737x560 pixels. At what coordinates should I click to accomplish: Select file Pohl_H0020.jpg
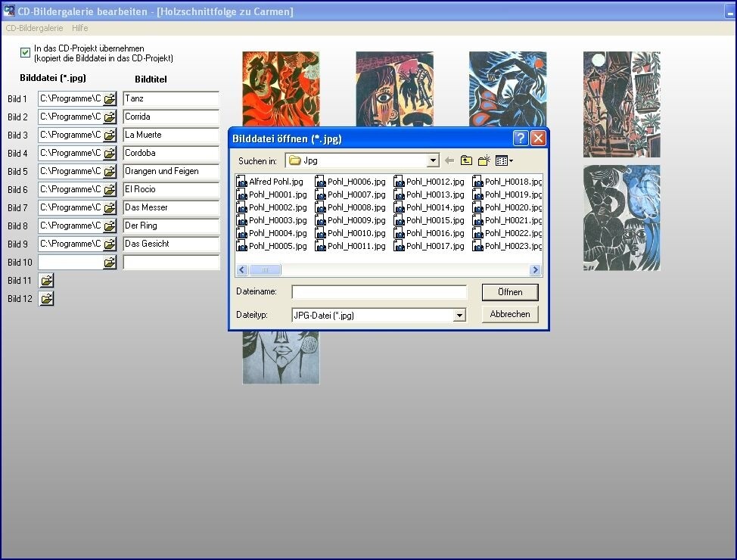coord(507,207)
